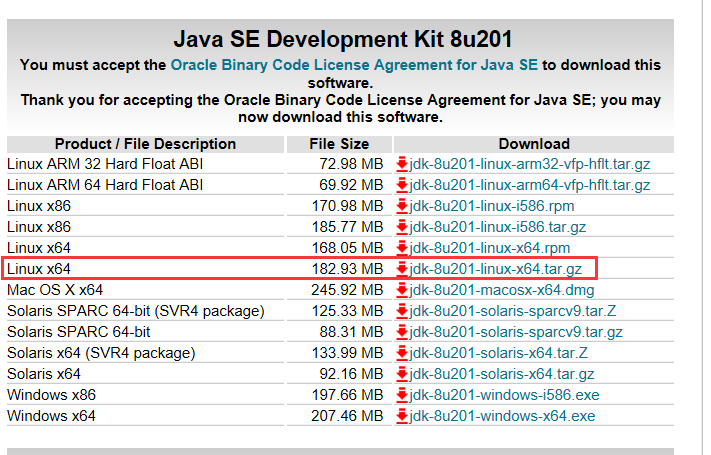Click the Java SE Development Kit 8u201 title
The image size is (711, 455).
pos(343,39)
